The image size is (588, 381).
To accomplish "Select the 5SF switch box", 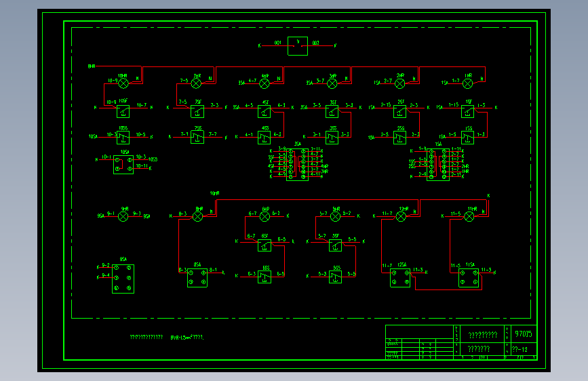I will (335, 245).
